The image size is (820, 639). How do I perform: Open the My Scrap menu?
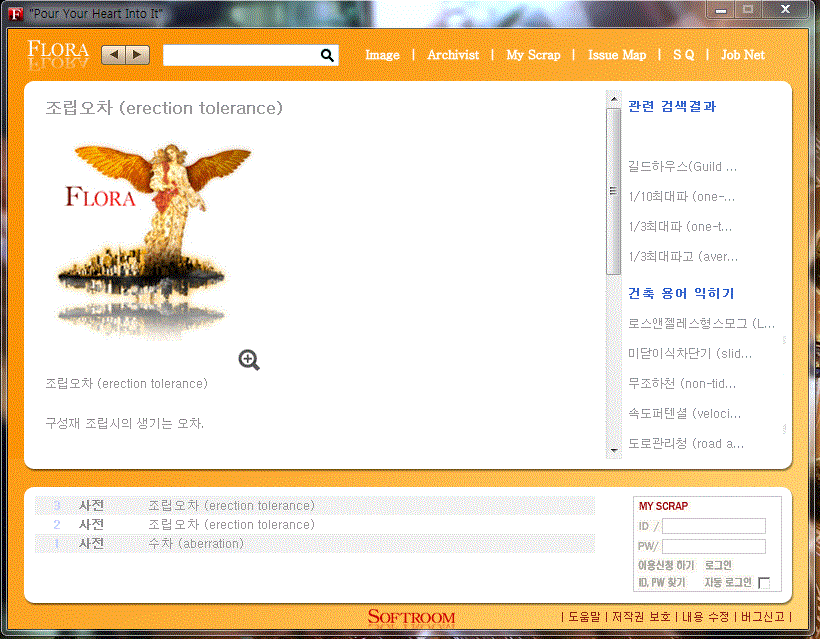click(533, 55)
